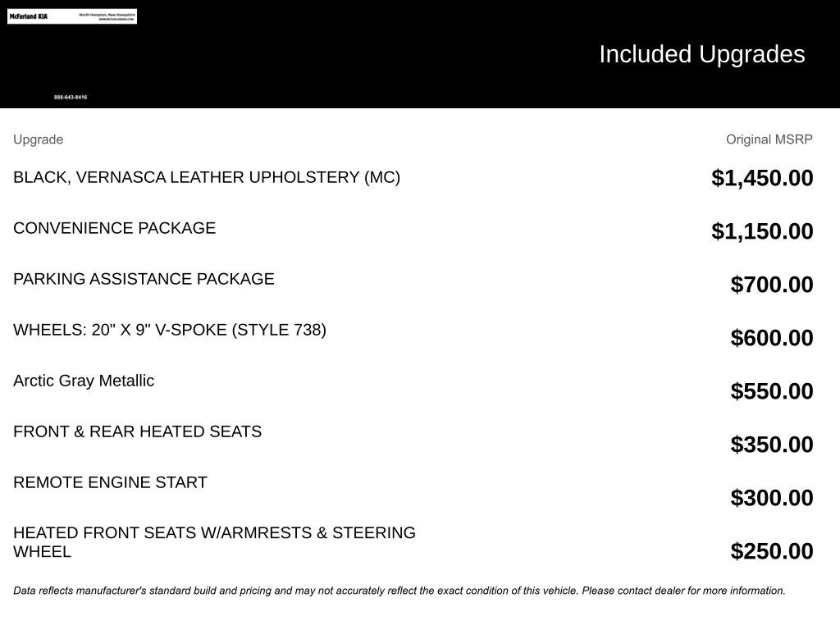The height and width of the screenshot is (630, 840).
Task: Select the Parking Assistance Package entry
Action: click(144, 279)
